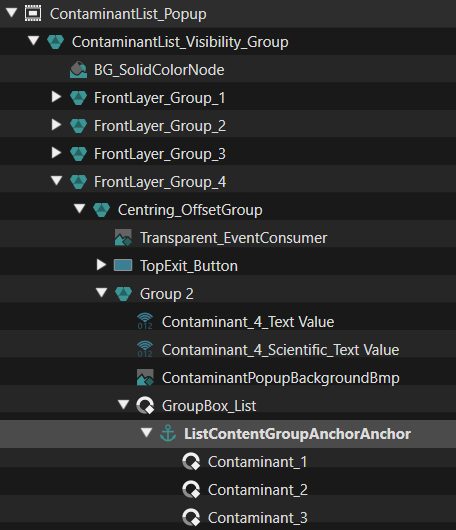
Task: Click image icon of ContaminantPopupBackgroundBmp
Action: [145, 377]
